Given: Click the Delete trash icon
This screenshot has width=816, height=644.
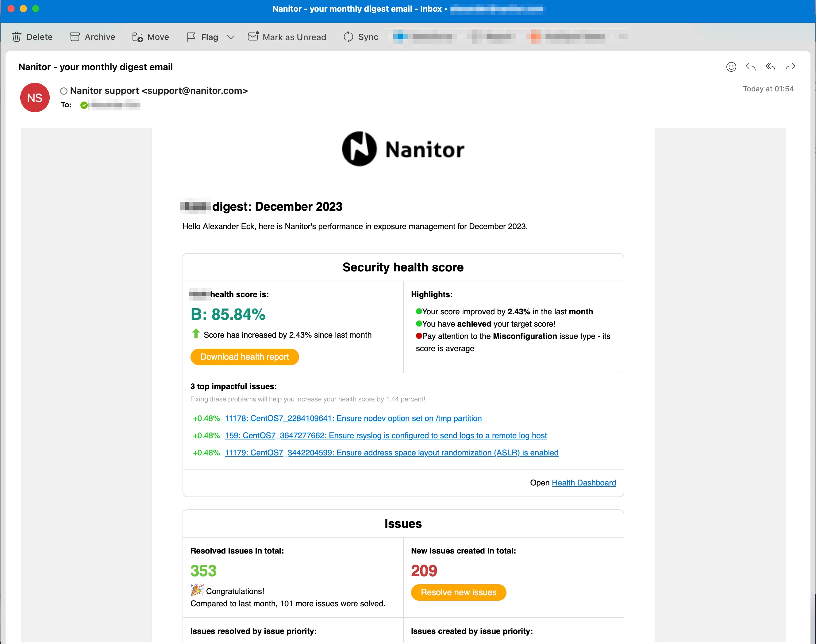Looking at the screenshot, I should [x=17, y=37].
